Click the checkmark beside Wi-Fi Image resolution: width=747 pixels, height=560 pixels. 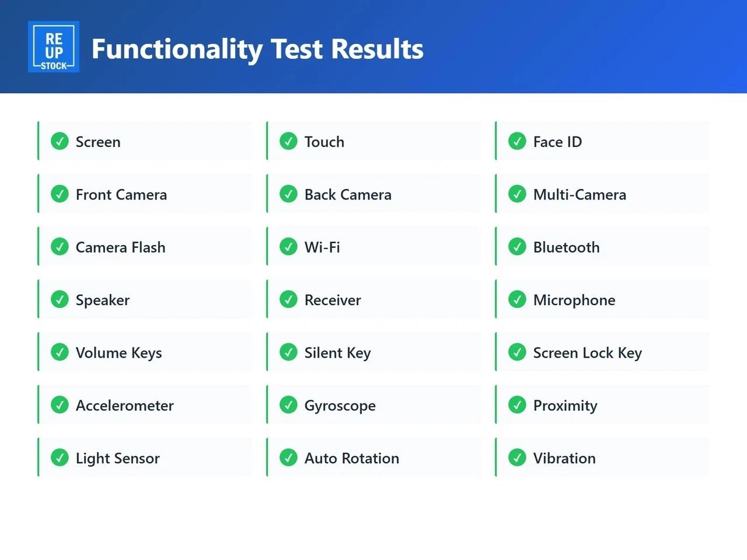click(x=288, y=247)
